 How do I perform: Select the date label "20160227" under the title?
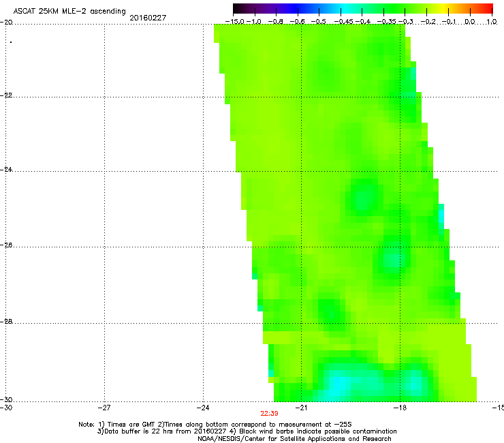(x=148, y=18)
